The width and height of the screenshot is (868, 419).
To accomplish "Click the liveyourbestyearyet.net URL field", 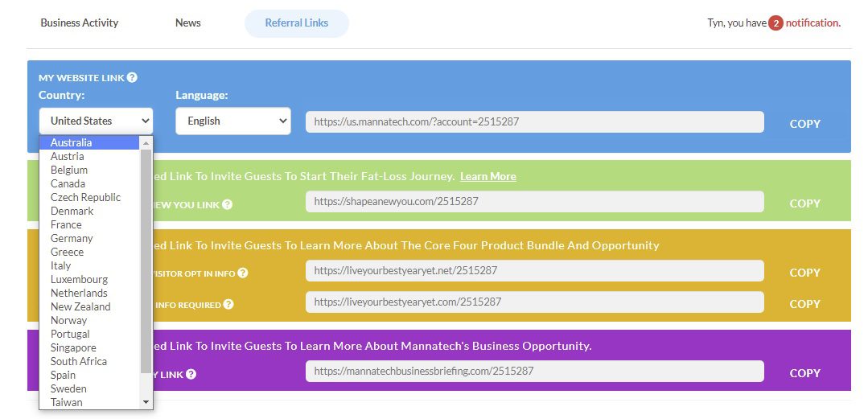I will [x=535, y=271].
